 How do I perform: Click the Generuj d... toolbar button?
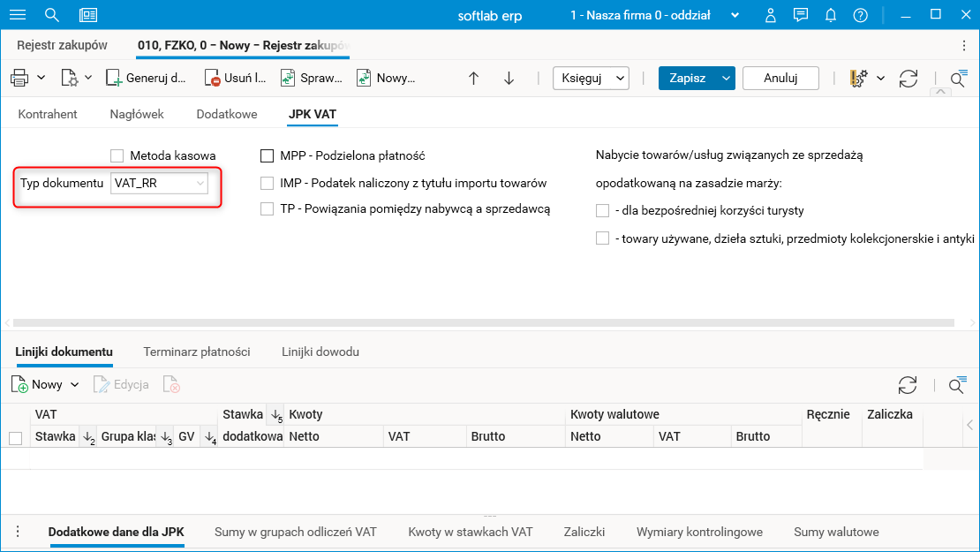[x=146, y=78]
